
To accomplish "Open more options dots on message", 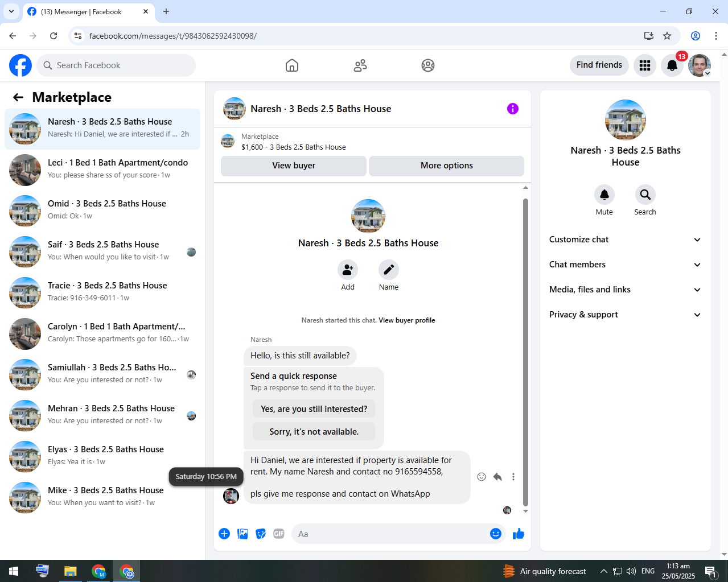I will coord(513,477).
